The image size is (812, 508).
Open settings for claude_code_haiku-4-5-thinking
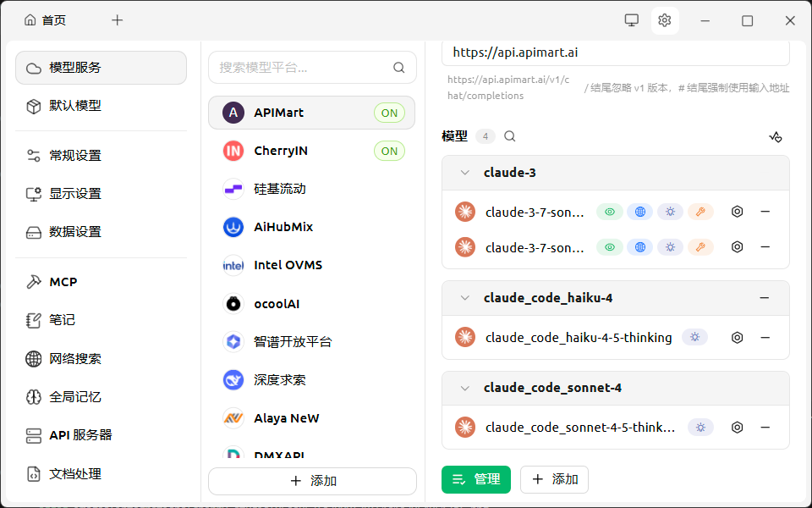tap(737, 338)
